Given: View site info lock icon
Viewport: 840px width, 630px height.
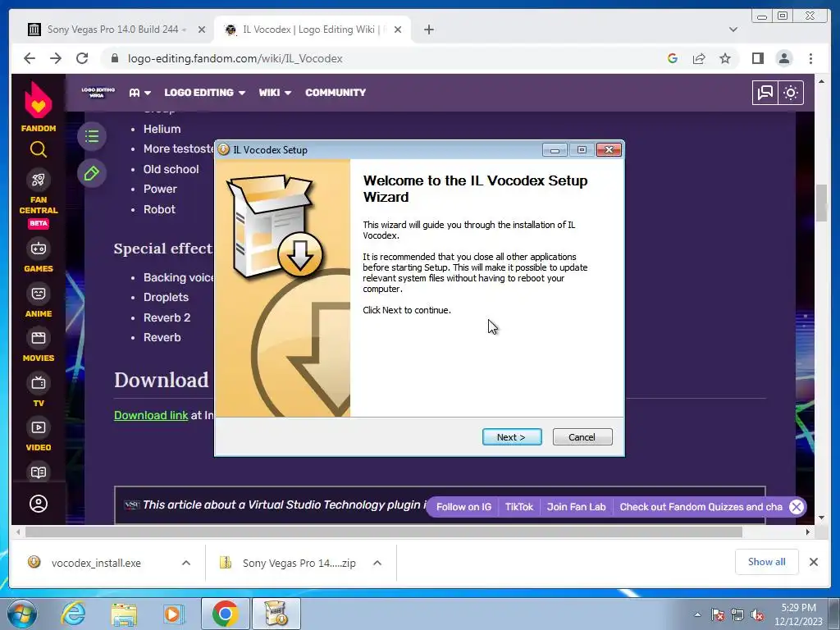Looking at the screenshot, I should coord(115,58).
